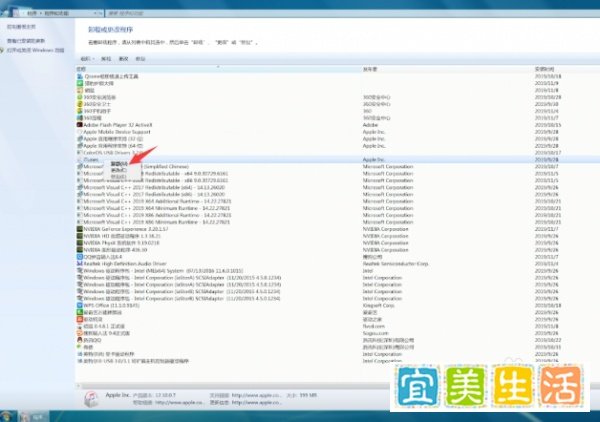Open 'View installed updates' sidebar link
The image size is (600, 422).
(x=26, y=41)
